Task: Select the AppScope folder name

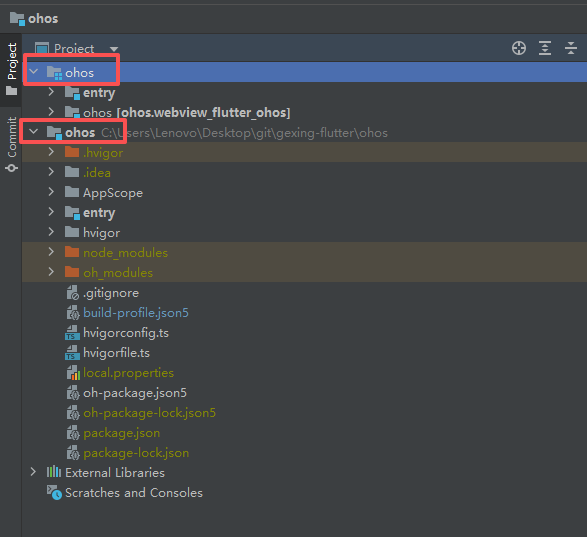Action: [113, 193]
